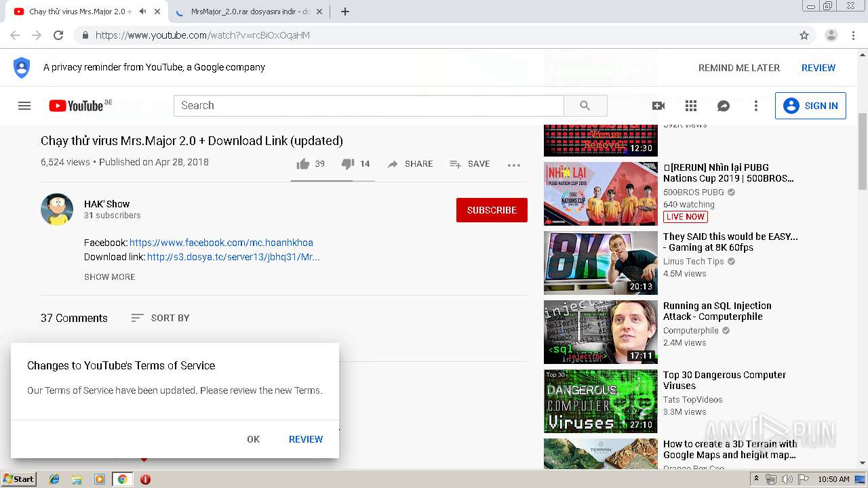Click REVIEW in the Terms dialog
This screenshot has height=488, width=868.
[x=306, y=439]
